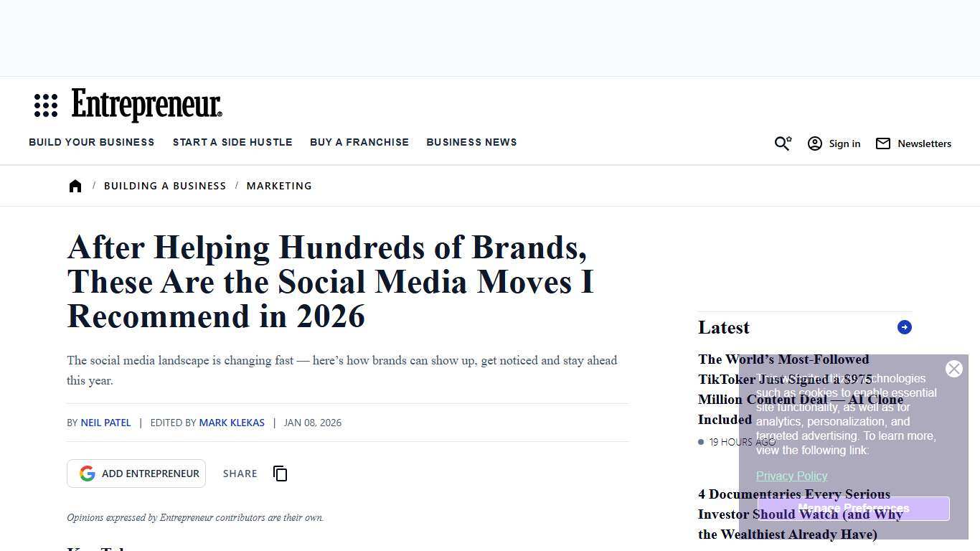The image size is (980, 551).
Task: Click the search magnifier icon
Action: point(782,143)
